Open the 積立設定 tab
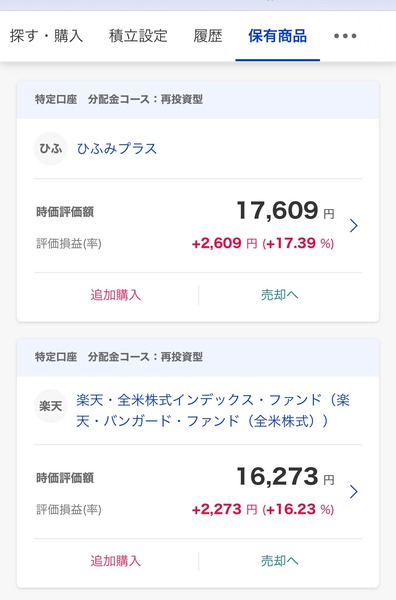The image size is (396, 600). click(138, 36)
